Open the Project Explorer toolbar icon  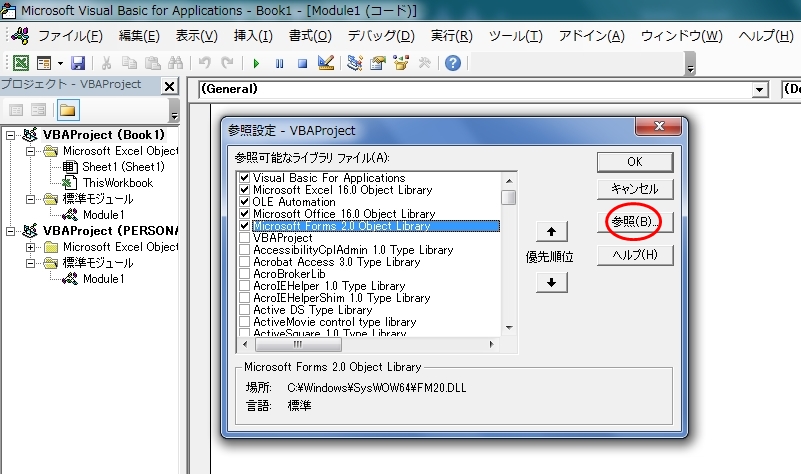(354, 63)
